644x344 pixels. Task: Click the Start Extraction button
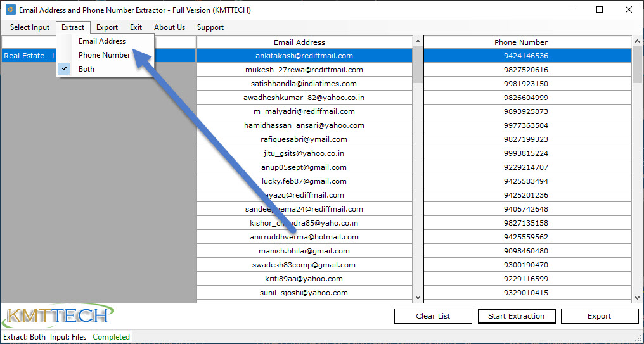[516, 316]
